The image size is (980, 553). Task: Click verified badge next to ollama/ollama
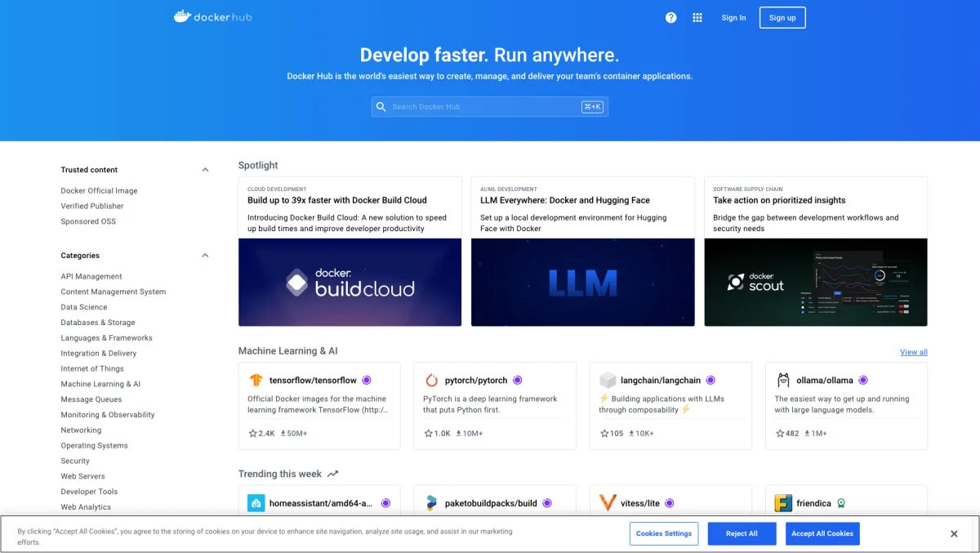863,381
